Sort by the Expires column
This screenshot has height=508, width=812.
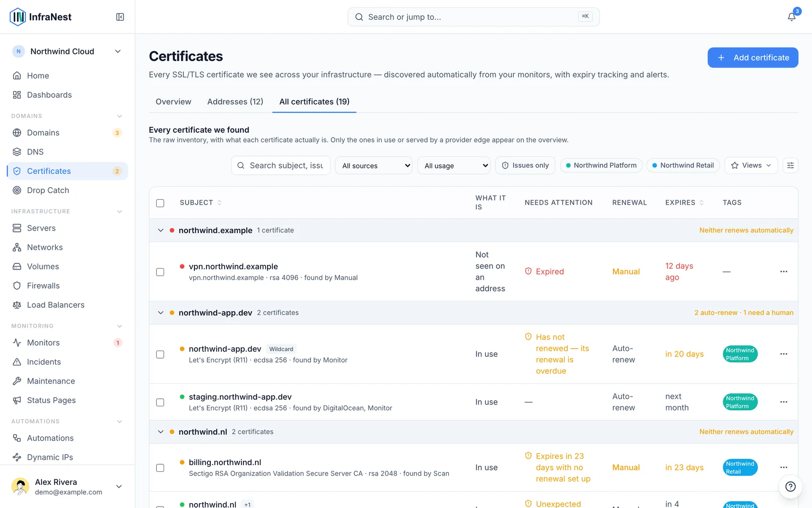tap(684, 203)
